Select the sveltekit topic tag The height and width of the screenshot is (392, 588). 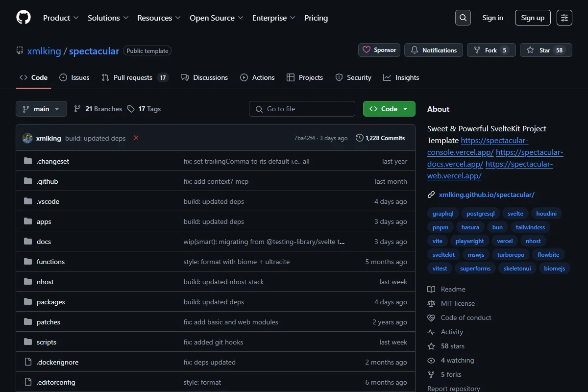tap(443, 255)
